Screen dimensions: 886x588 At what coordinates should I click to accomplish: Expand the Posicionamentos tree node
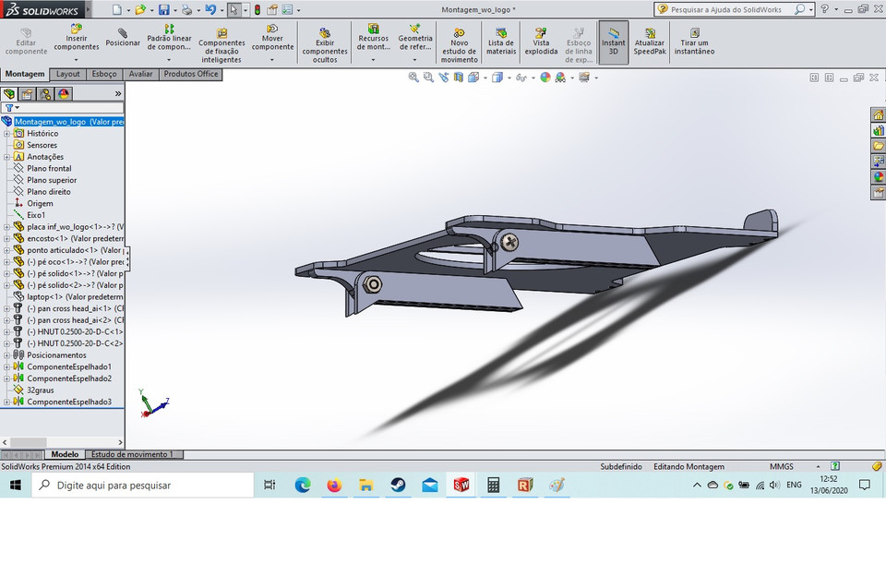coord(6,354)
